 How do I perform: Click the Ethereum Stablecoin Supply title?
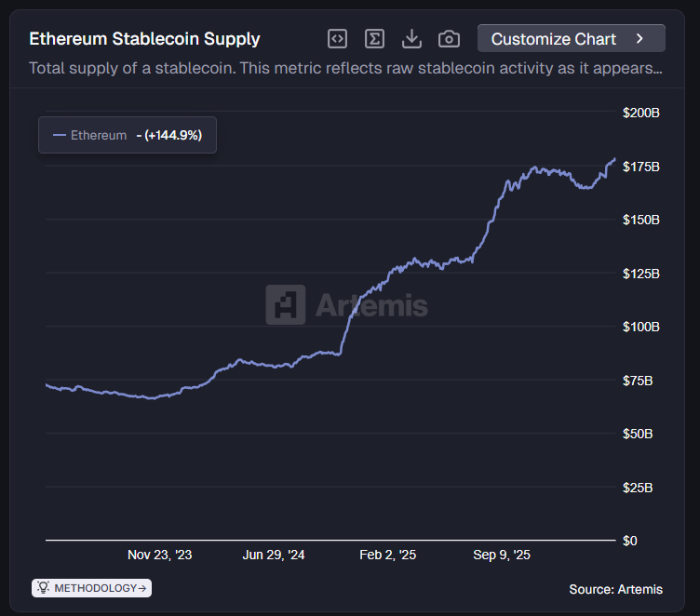[x=144, y=39]
